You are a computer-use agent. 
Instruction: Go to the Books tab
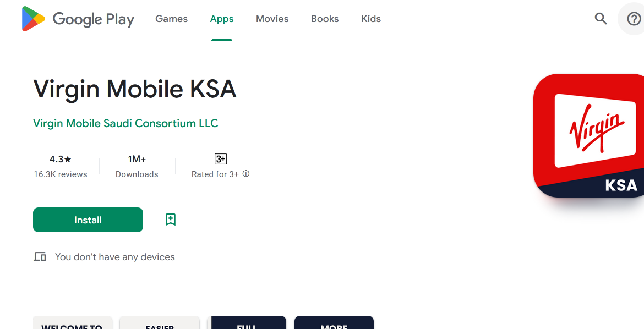324,19
